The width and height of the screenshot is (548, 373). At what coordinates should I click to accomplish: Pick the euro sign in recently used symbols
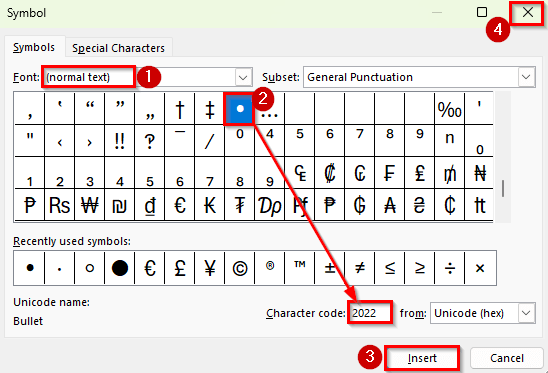(x=150, y=268)
